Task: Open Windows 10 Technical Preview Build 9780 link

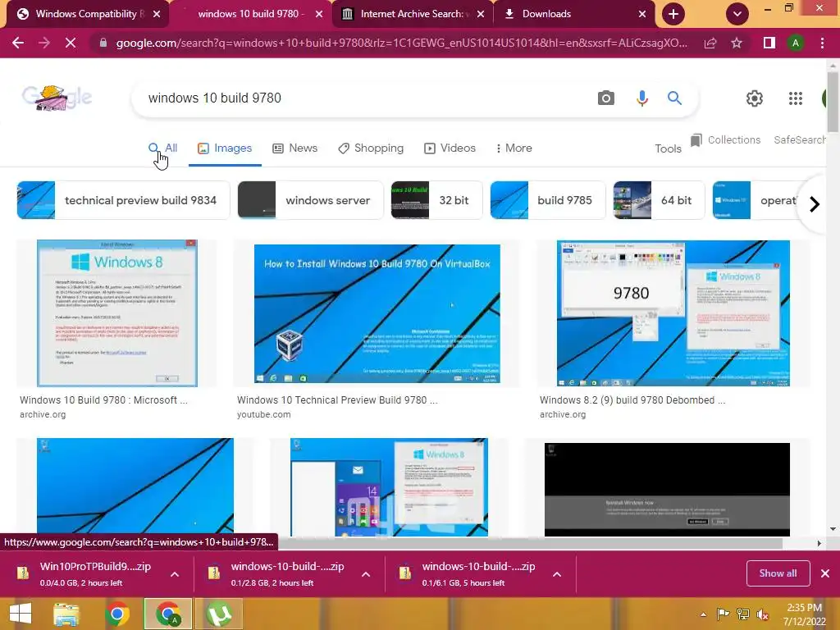Action: (337, 399)
